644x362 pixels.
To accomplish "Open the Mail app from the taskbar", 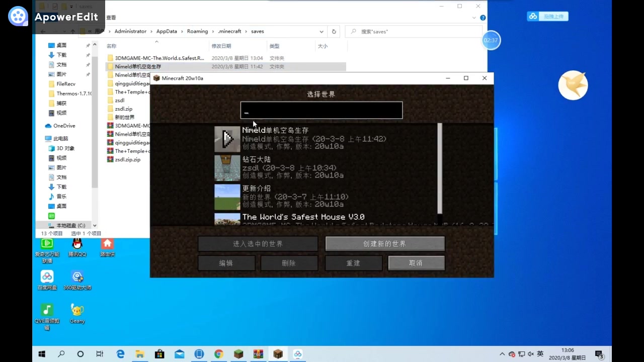I will [179, 354].
